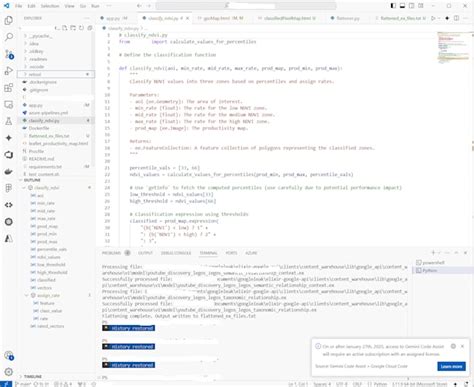474x387 pixels.
Task: Open the Search view in activity bar
Action: [x=9, y=37]
